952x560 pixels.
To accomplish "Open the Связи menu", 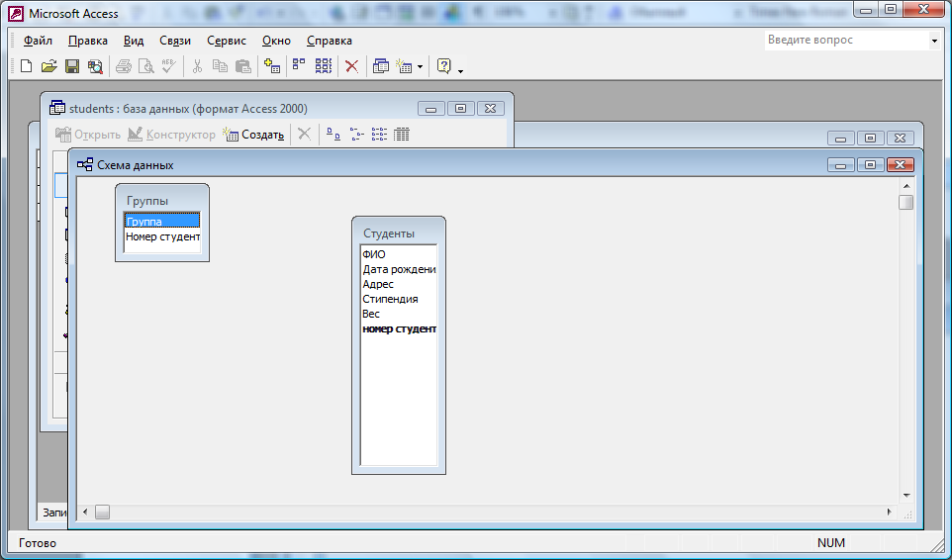I will coord(175,41).
